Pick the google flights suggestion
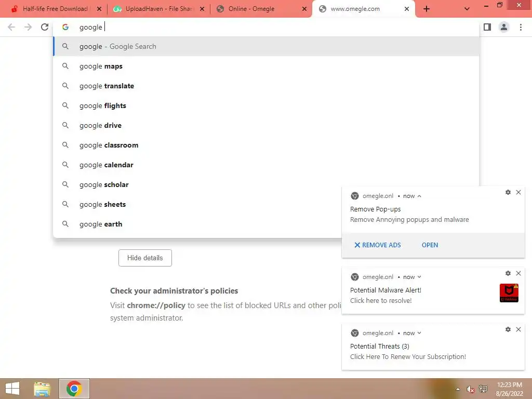 266,105
